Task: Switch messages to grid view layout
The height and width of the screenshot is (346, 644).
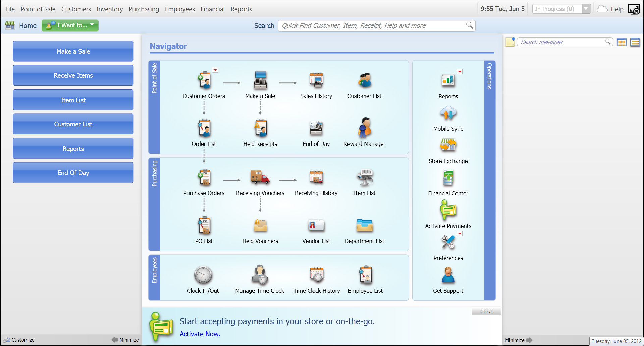Action: pyautogui.click(x=622, y=42)
